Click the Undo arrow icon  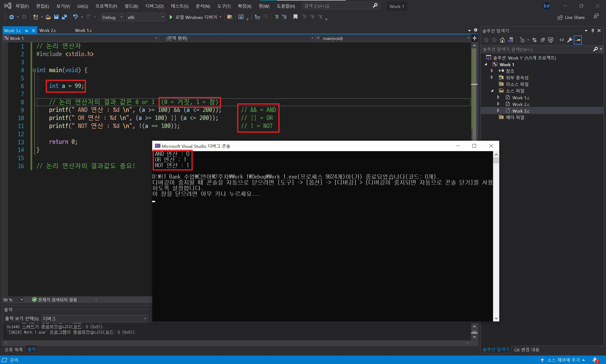click(x=75, y=17)
